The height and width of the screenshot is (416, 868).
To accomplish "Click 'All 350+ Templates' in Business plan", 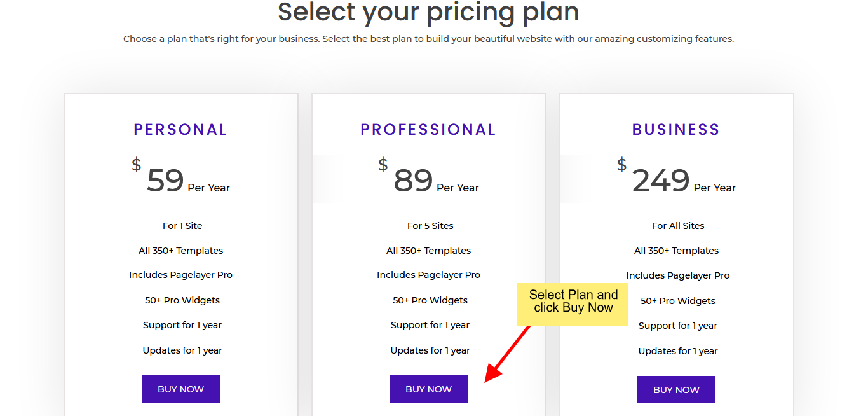I will [676, 251].
